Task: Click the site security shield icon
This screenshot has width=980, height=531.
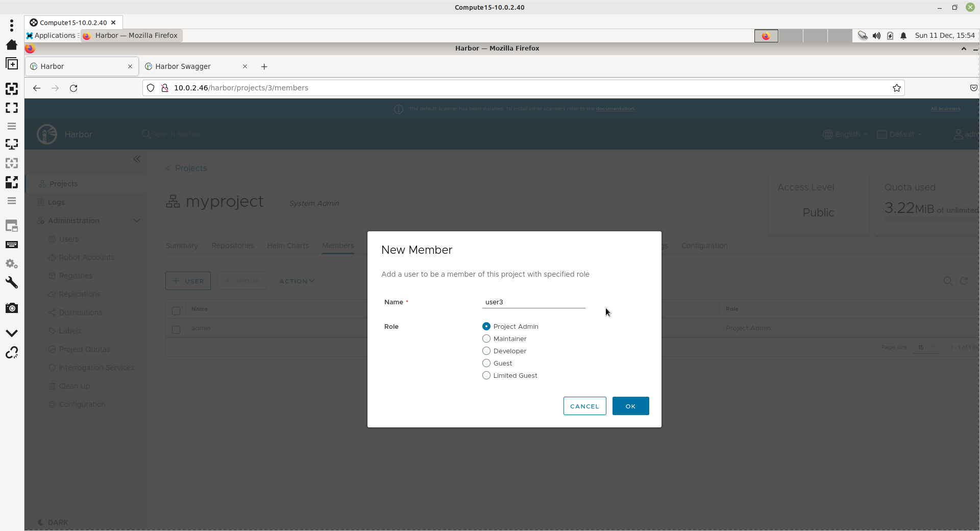Action: click(151, 88)
